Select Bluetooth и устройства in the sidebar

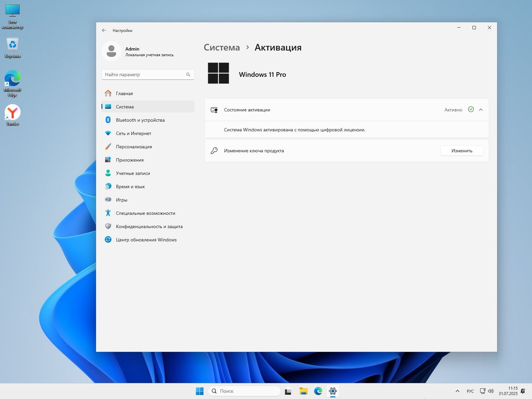pyautogui.click(x=148, y=120)
